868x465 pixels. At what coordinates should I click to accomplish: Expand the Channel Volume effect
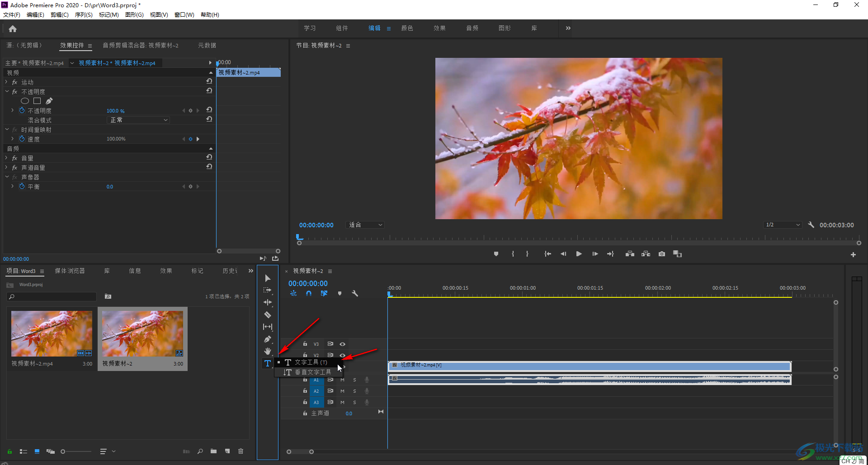pyautogui.click(x=6, y=167)
